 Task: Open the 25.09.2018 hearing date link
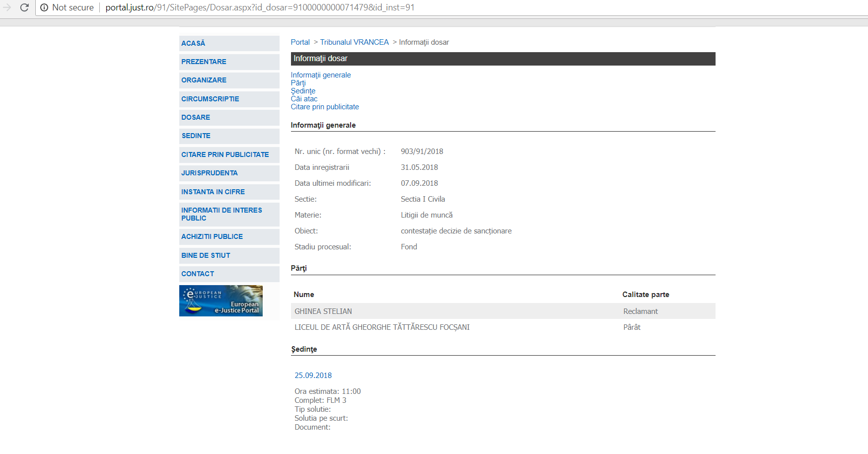(x=313, y=376)
